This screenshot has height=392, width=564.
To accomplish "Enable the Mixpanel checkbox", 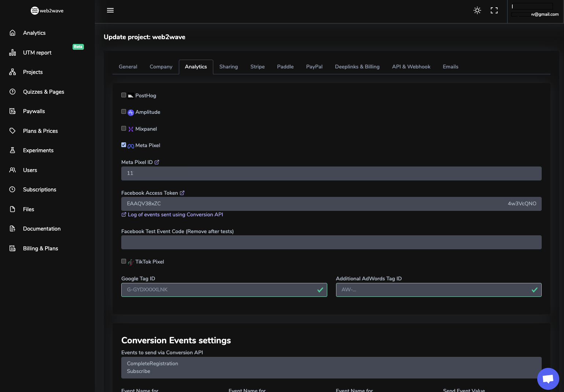I will (x=124, y=128).
